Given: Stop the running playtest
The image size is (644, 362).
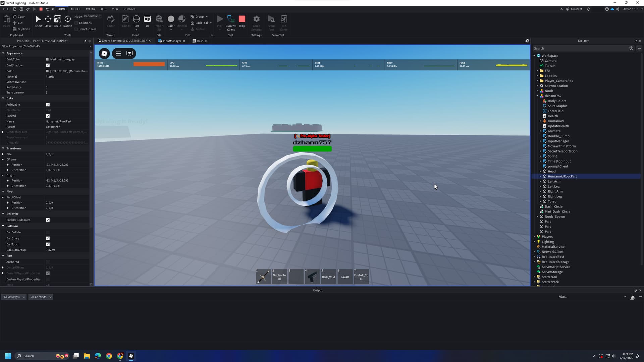Looking at the screenshot, I should [242, 19].
